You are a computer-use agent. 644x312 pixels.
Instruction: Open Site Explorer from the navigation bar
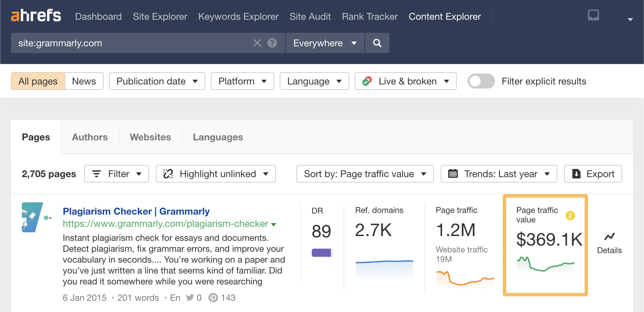point(160,16)
